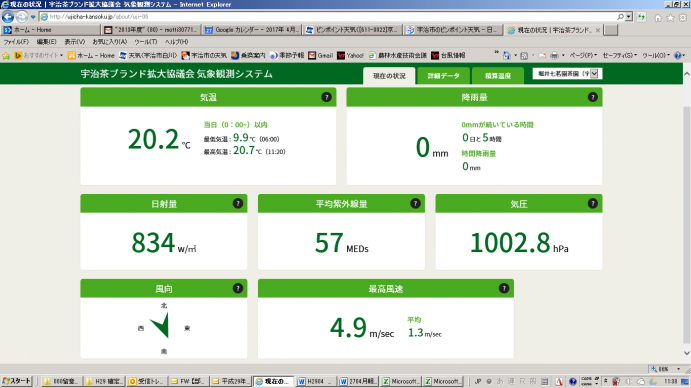
Task: Click the help icon on the 気圧 card
Action: coord(592,203)
